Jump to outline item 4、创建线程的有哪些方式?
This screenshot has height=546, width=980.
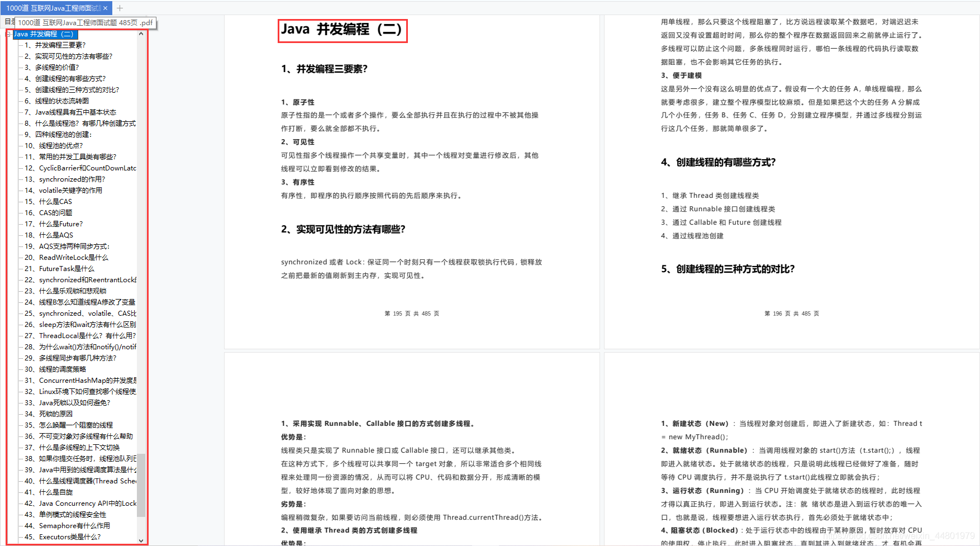tap(65, 79)
